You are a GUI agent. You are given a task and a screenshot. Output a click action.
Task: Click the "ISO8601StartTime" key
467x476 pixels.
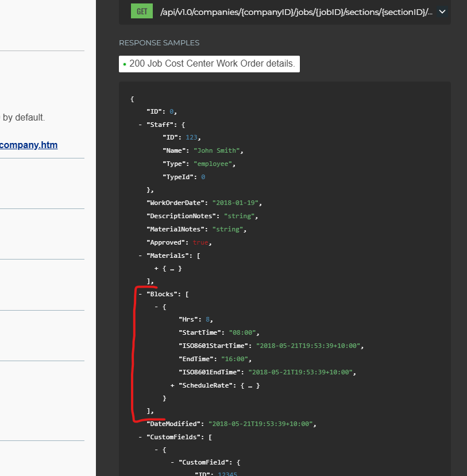[214, 346]
